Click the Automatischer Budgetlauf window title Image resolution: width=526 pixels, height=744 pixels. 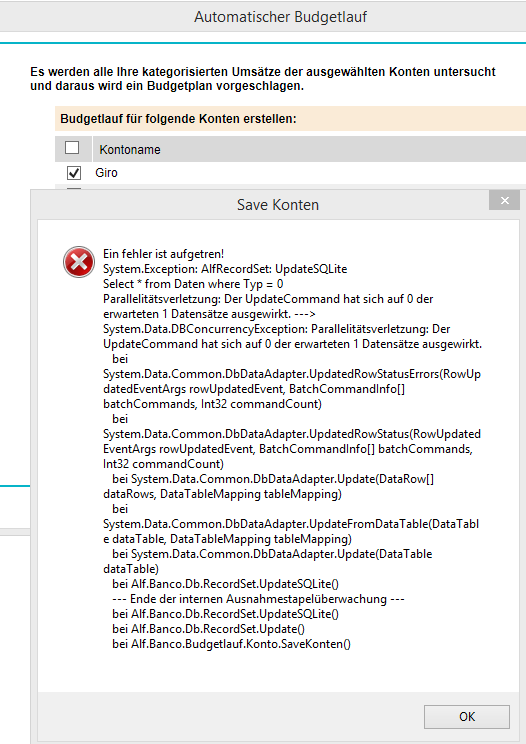pyautogui.click(x=280, y=17)
